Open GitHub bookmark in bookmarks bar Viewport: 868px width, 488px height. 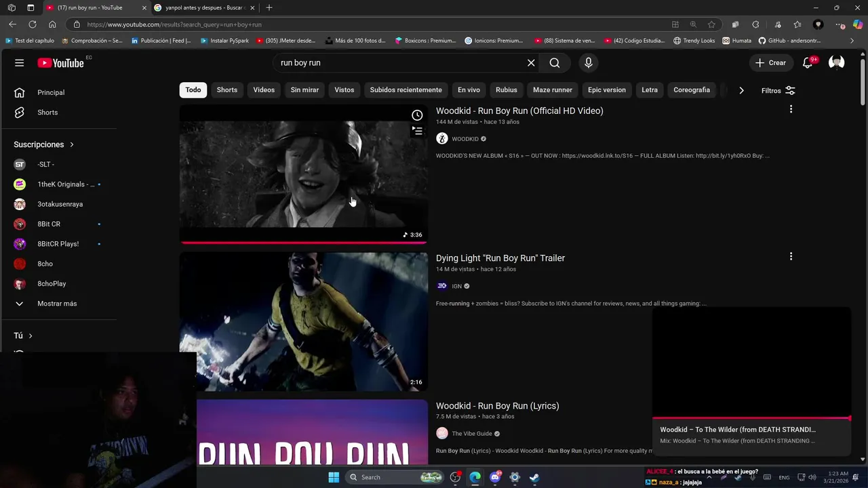[x=789, y=41]
